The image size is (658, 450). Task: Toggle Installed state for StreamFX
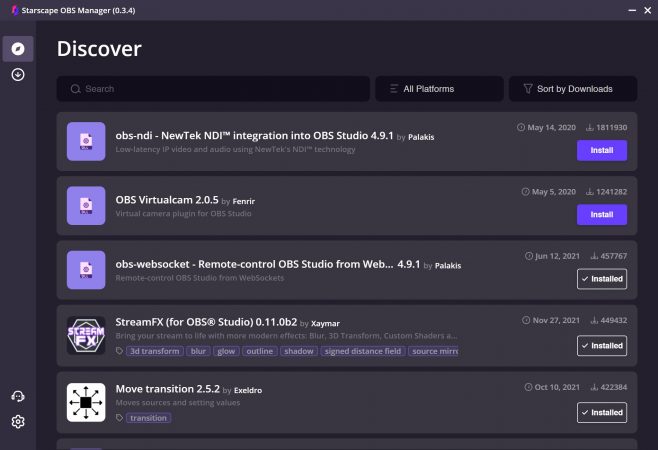pyautogui.click(x=602, y=345)
